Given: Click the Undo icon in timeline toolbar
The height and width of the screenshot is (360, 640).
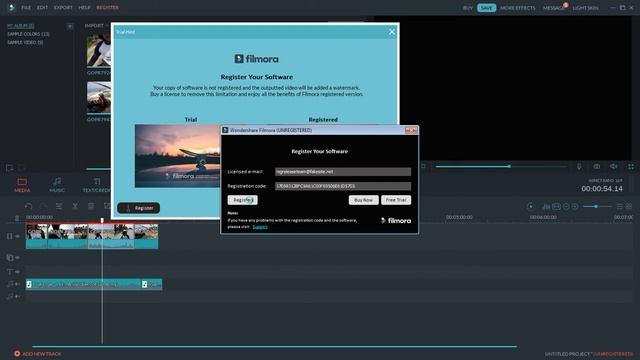Looking at the screenshot, I should (x=28, y=206).
